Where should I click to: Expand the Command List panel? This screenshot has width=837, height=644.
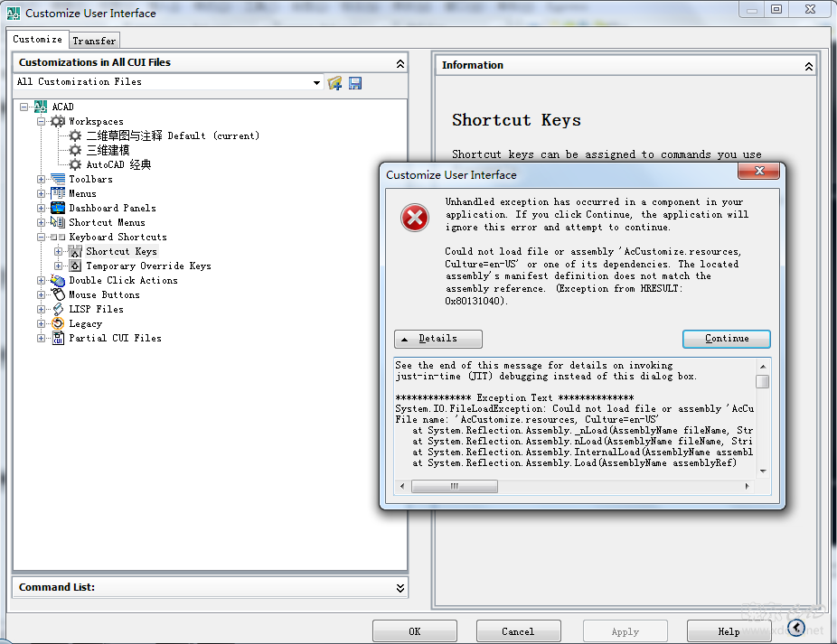coord(400,588)
